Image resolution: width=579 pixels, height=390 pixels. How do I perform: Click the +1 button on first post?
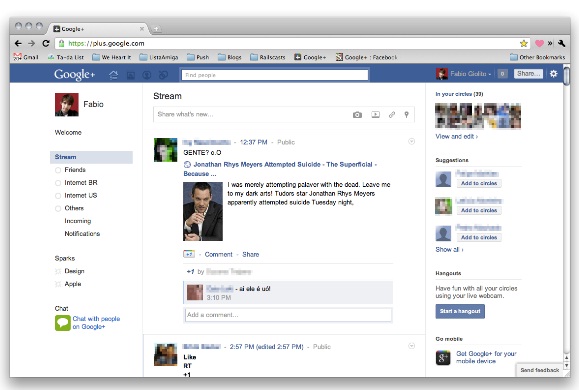pos(189,254)
